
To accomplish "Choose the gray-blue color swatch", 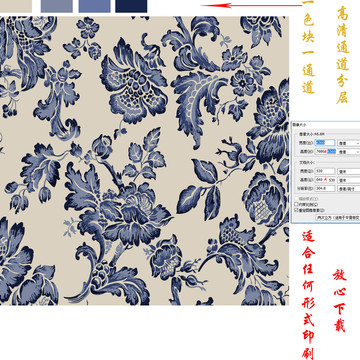I will [x=57, y=6].
